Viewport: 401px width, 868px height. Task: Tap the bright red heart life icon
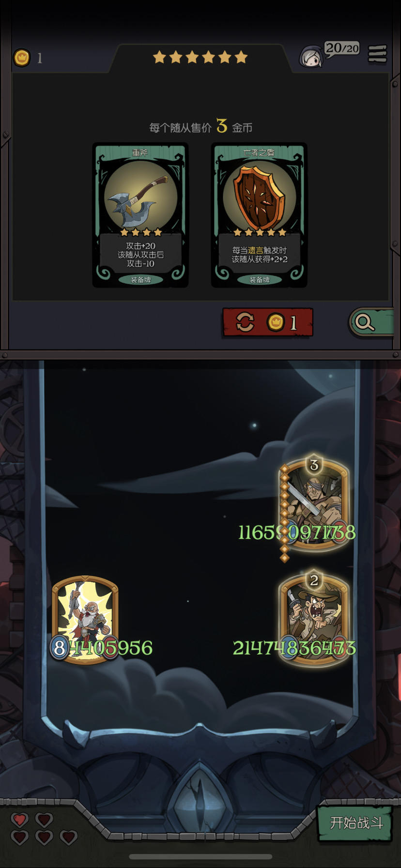[x=20, y=819]
